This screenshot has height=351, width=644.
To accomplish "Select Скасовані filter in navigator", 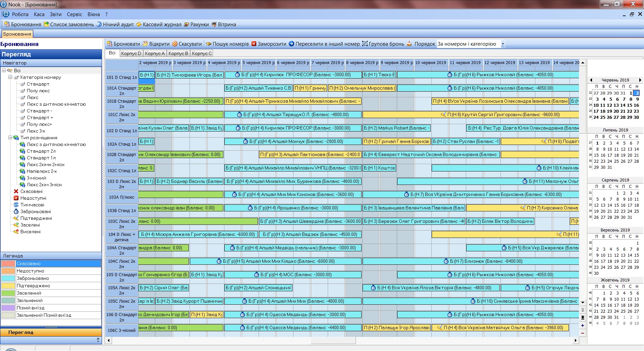I will coord(31,191).
